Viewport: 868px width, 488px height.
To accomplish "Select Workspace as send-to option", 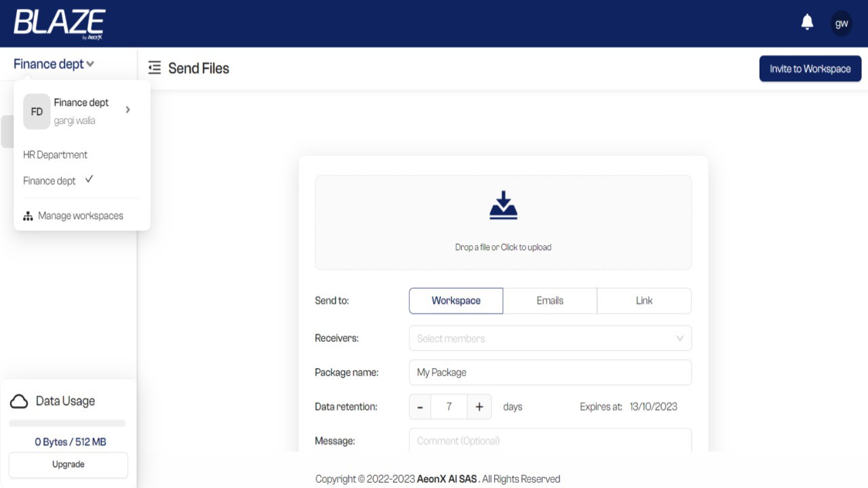I will pos(456,301).
